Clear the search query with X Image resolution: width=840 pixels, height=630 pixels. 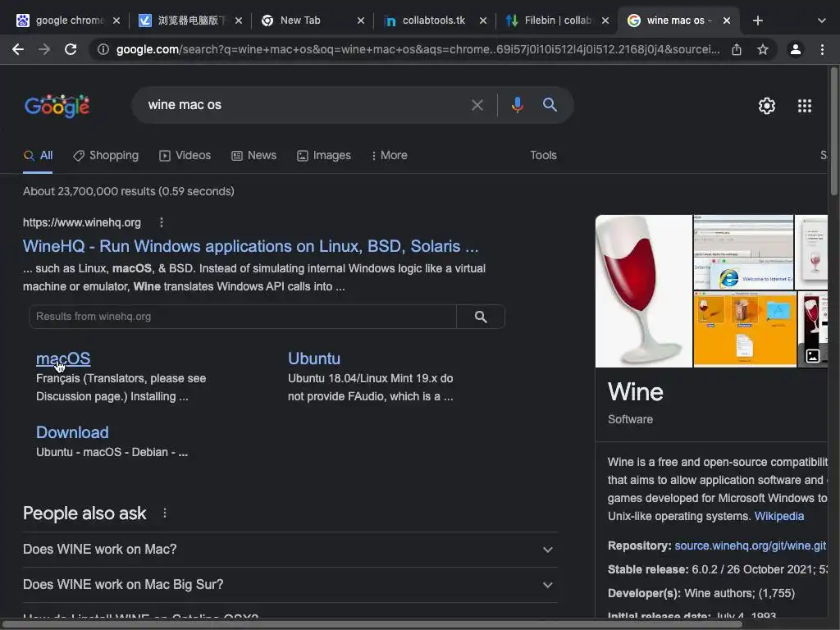click(x=477, y=105)
